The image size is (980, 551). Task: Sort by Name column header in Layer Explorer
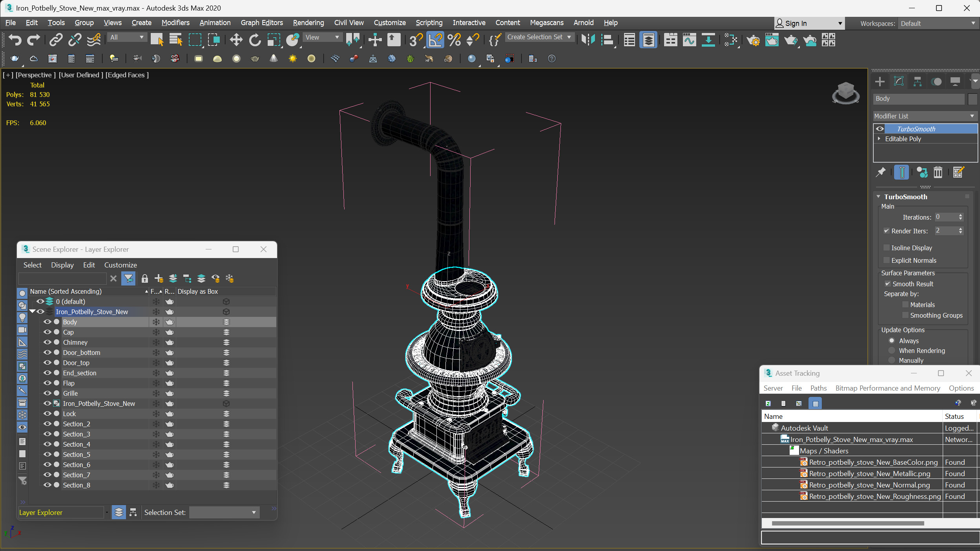point(88,291)
